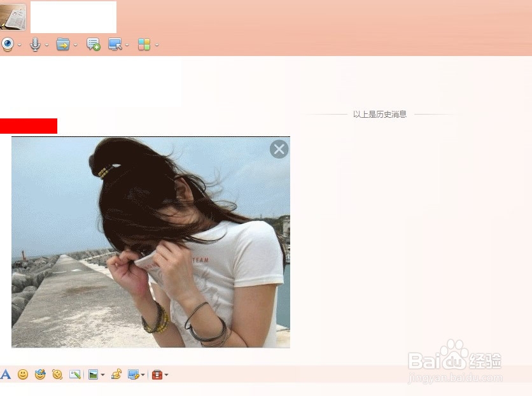Start a video call with the webcam icon

(x=8, y=44)
